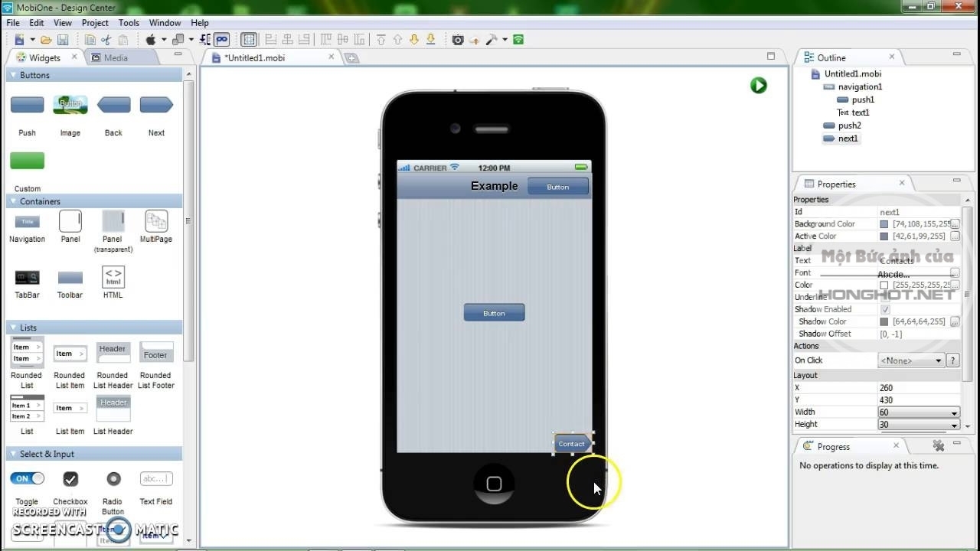980x551 pixels.
Task: Select the HTML widget
Action: click(x=113, y=277)
